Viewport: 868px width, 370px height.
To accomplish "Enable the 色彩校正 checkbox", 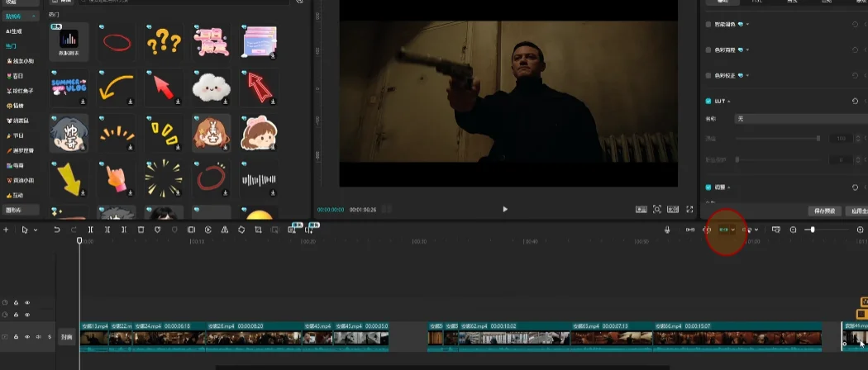I will point(708,75).
